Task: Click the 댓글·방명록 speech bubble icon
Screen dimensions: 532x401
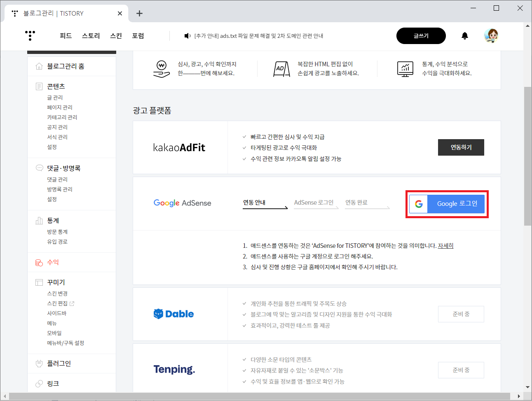Action: click(x=39, y=168)
